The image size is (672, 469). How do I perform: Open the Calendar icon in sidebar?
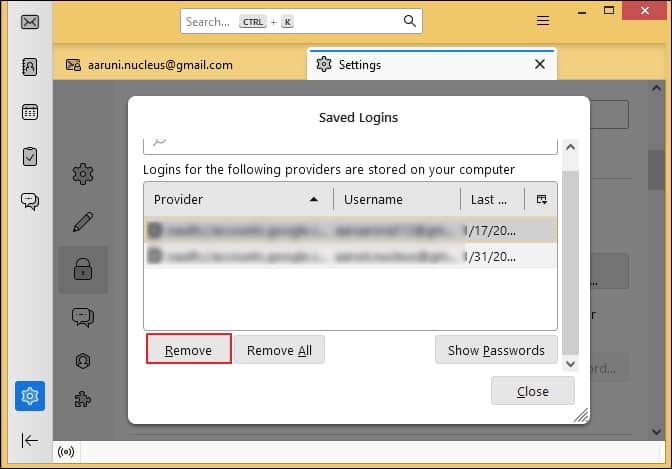pyautogui.click(x=30, y=112)
